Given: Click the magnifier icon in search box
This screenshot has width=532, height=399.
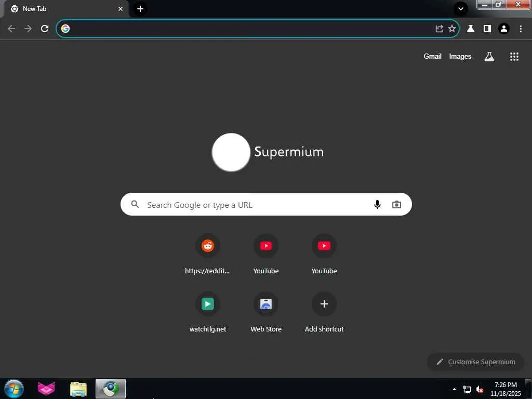Looking at the screenshot, I should [135, 204].
